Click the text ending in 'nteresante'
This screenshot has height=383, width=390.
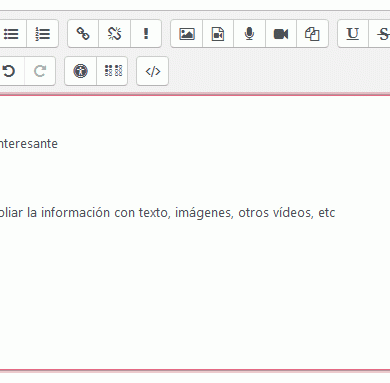(29, 144)
